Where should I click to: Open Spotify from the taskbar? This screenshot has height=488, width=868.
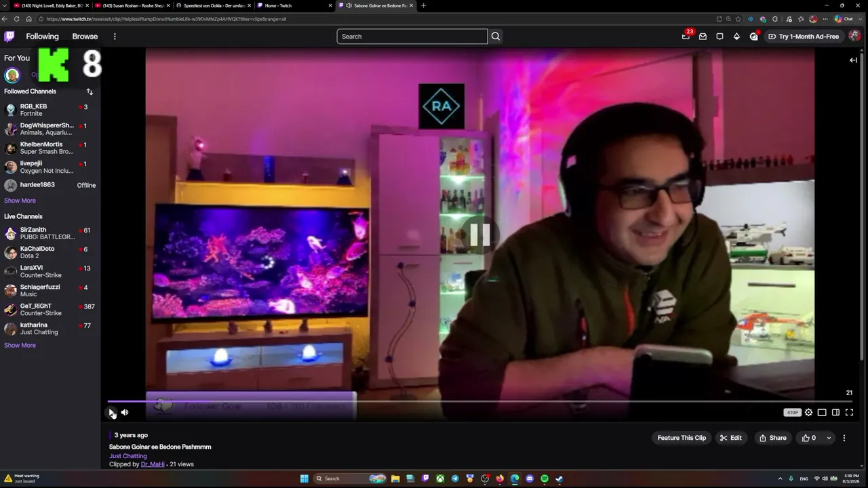pyautogui.click(x=545, y=479)
